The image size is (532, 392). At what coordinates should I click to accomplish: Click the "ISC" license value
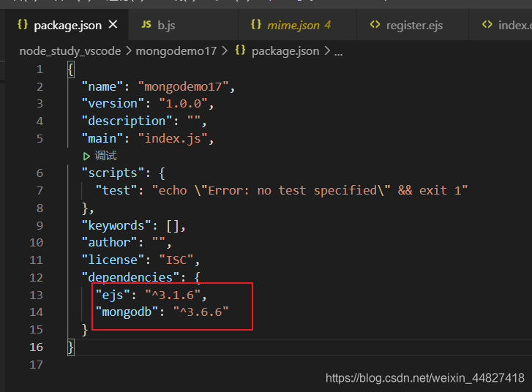(176, 260)
